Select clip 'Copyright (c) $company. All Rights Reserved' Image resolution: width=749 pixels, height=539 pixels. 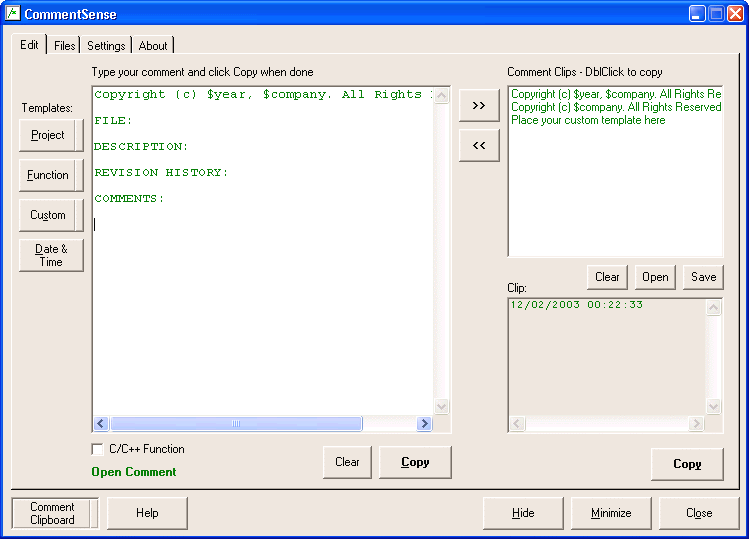tap(616, 107)
